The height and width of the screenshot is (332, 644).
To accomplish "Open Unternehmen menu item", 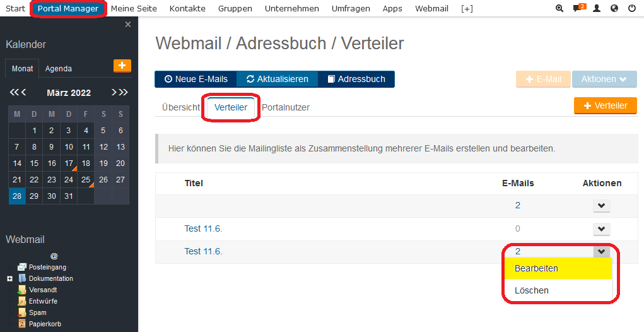I will [x=291, y=9].
